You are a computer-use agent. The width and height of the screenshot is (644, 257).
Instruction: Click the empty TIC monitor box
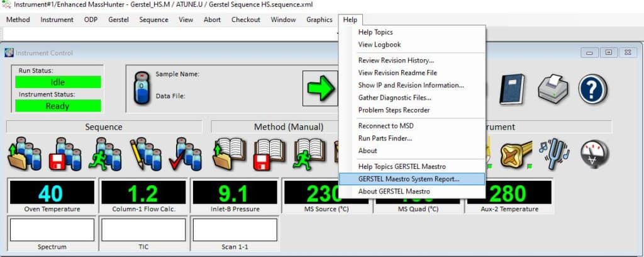tap(144, 230)
